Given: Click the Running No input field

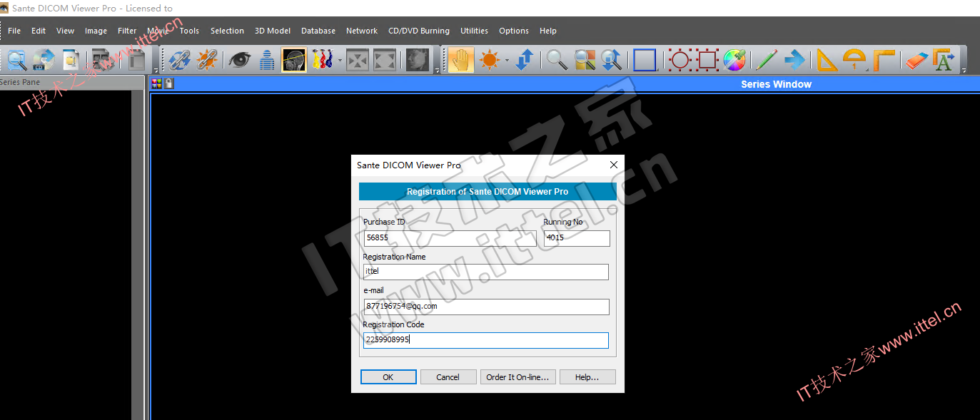Looking at the screenshot, I should click(x=577, y=238).
